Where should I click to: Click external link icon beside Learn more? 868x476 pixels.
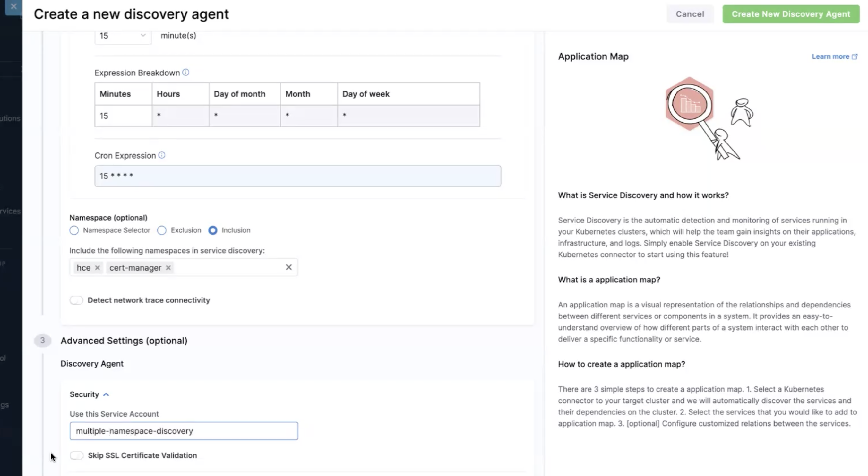coord(855,56)
